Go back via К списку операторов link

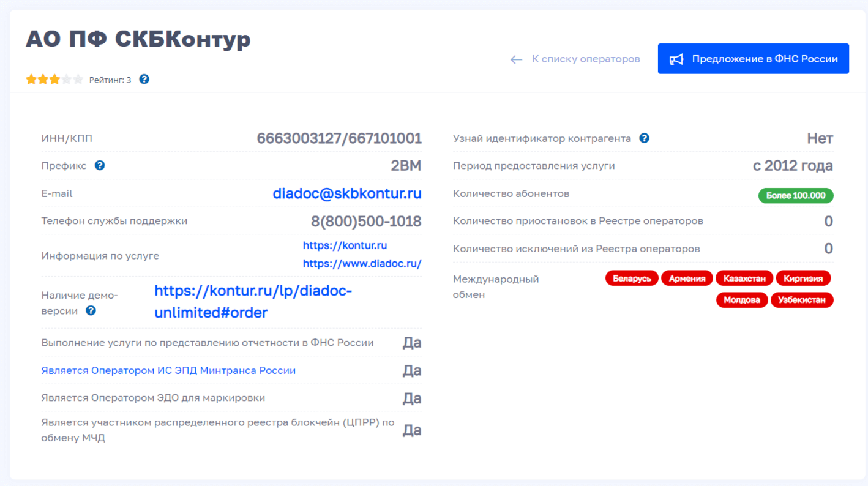pos(575,59)
